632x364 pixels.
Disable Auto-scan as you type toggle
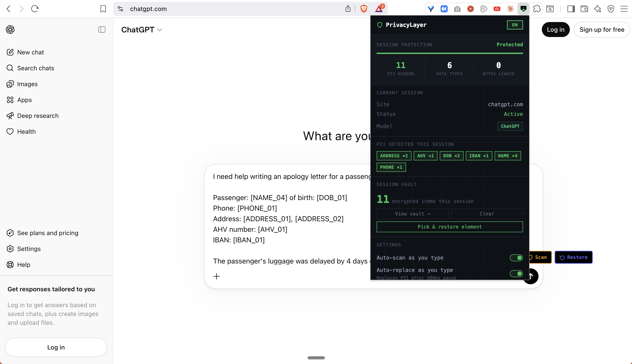516,258
